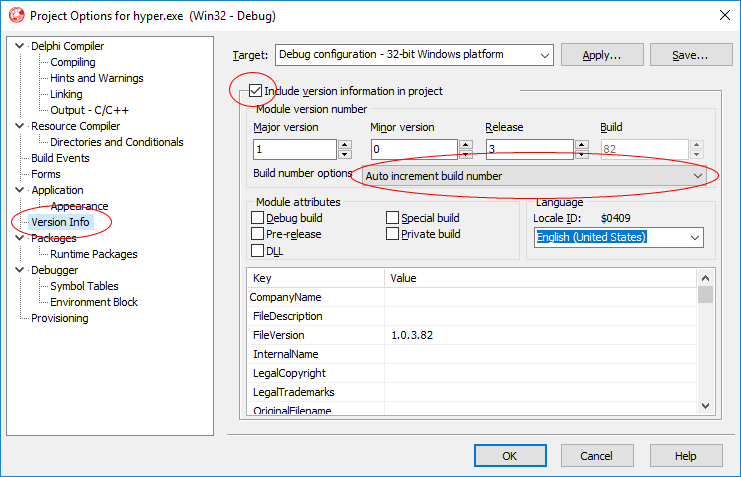Tick the Pre-release module attribute
This screenshot has width=741, height=477.
258,234
